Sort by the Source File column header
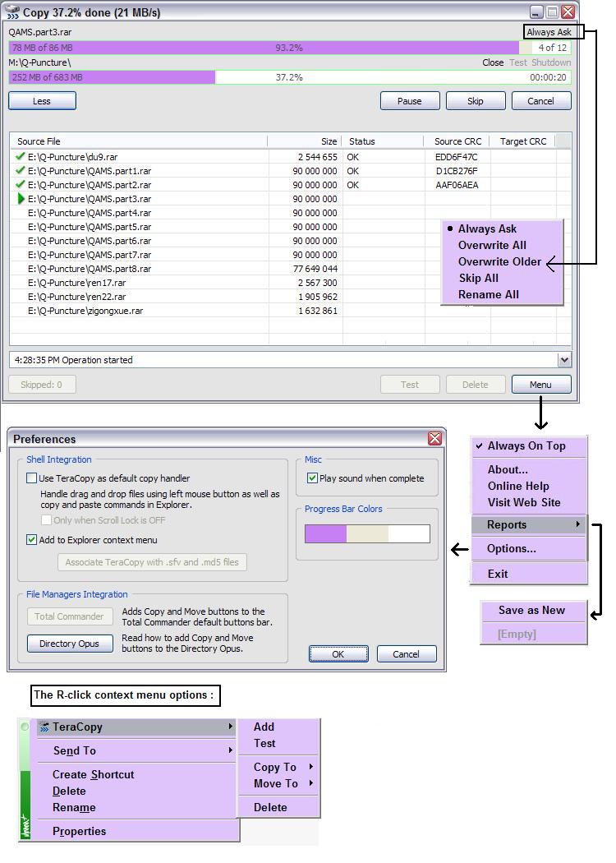This screenshot has width=616, height=863. point(139,141)
